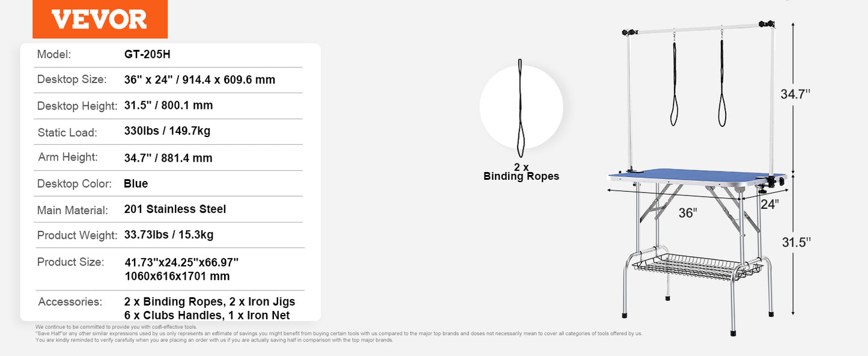Viewport: 868px width, 356px height.
Task: Click the "2 x Binding Ropes" caption
Action: click(521, 171)
